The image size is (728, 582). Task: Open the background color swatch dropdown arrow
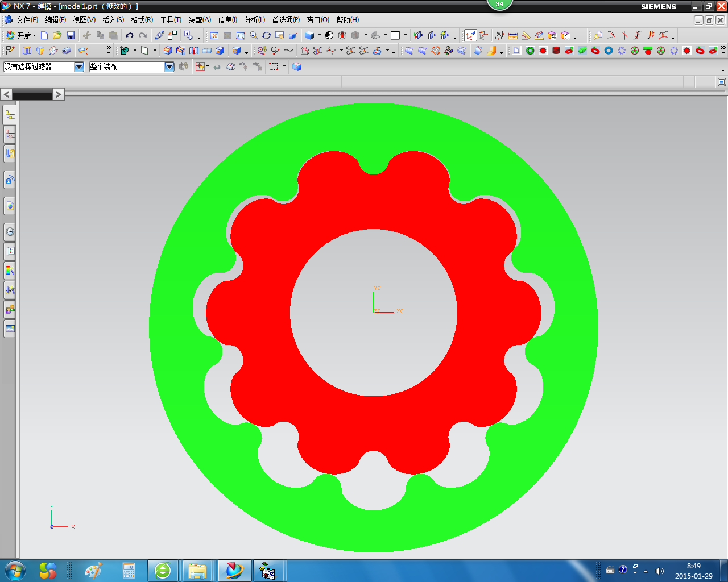[x=406, y=35]
